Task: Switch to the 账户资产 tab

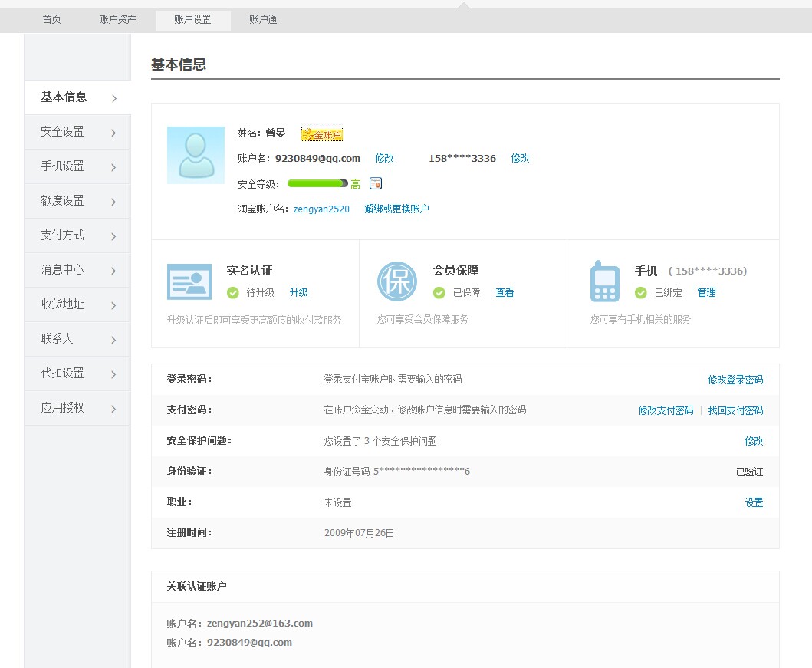Action: [x=117, y=20]
